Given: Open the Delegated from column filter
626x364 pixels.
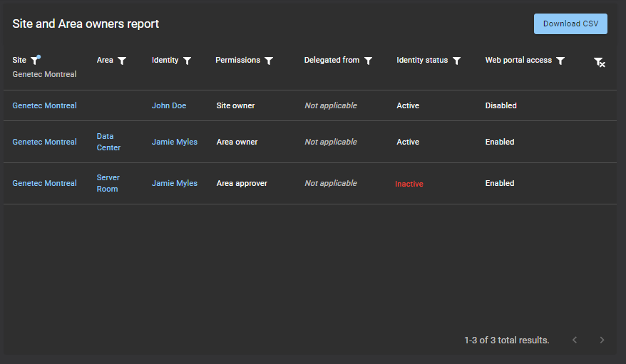Looking at the screenshot, I should pos(368,61).
